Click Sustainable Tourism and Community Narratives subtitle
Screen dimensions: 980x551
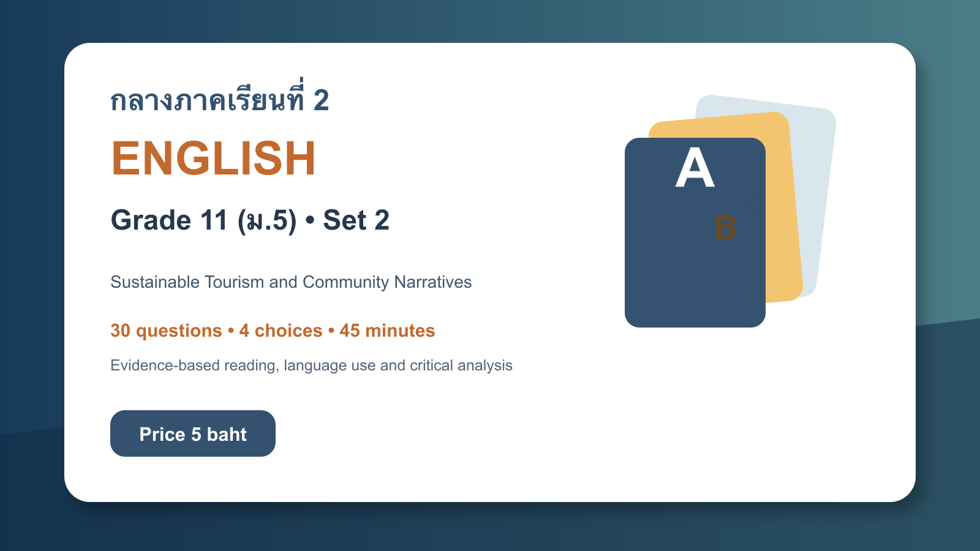(291, 282)
